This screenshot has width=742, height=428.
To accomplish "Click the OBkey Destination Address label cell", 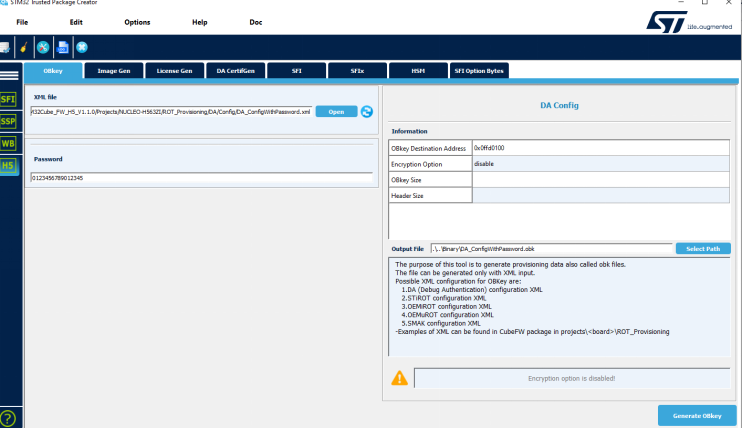I will tap(431, 148).
